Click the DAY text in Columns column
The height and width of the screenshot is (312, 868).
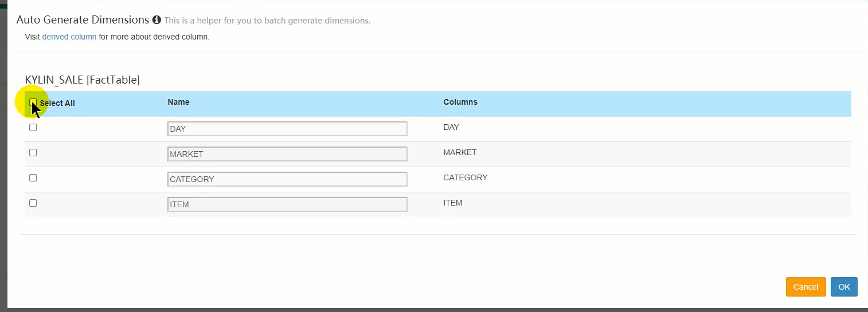coord(451,127)
